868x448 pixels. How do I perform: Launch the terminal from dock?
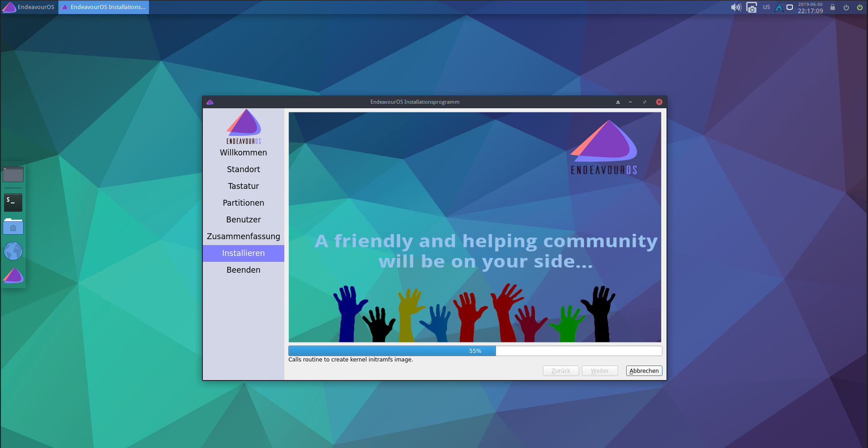click(13, 202)
